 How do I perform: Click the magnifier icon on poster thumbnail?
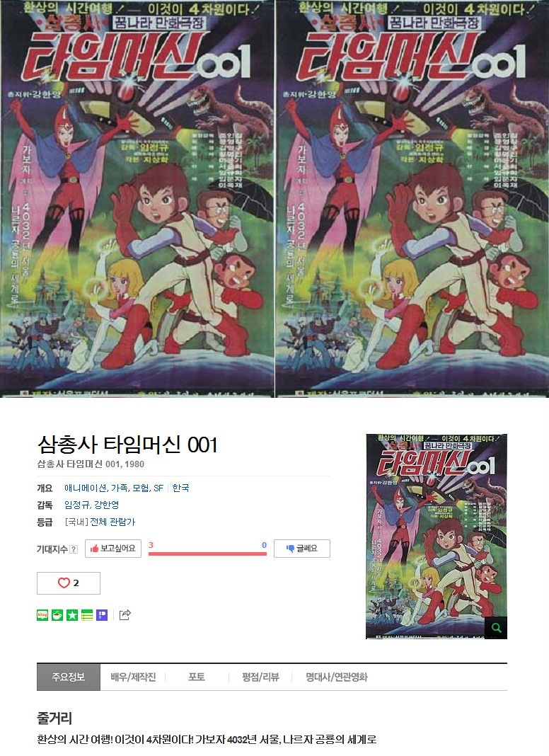tap(496, 628)
